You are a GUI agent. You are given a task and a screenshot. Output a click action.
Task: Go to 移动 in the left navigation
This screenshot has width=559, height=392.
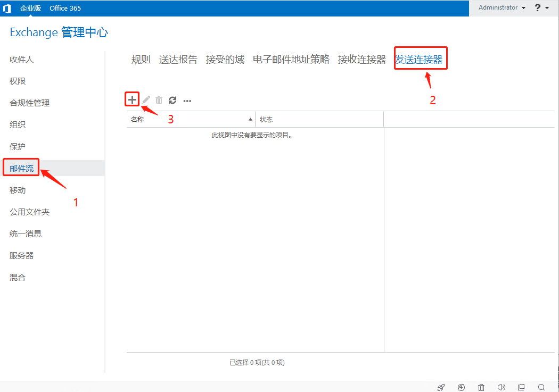coord(18,190)
